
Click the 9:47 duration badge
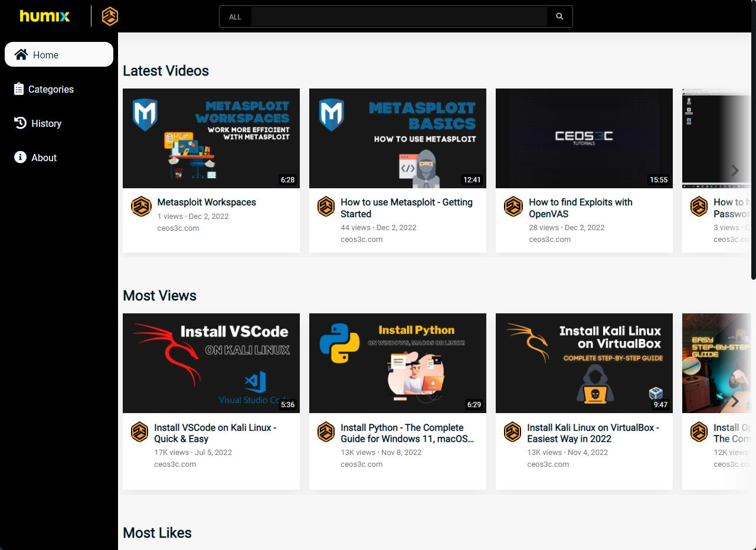(x=660, y=404)
